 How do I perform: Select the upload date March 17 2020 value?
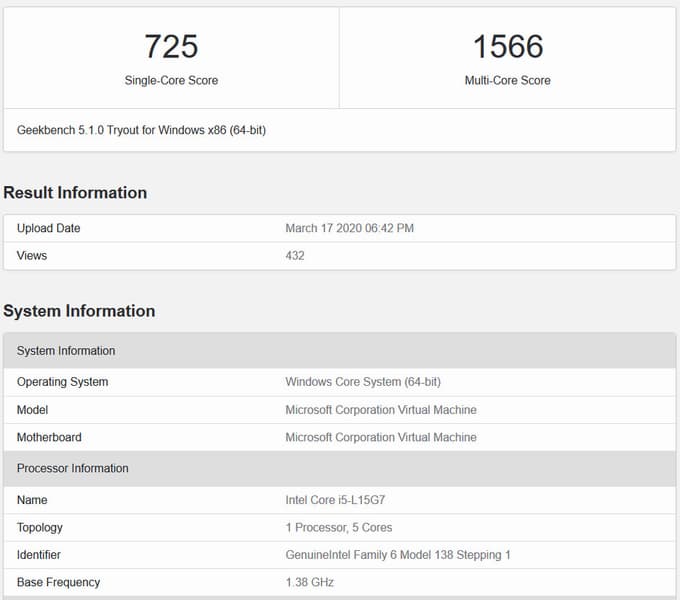(x=350, y=228)
